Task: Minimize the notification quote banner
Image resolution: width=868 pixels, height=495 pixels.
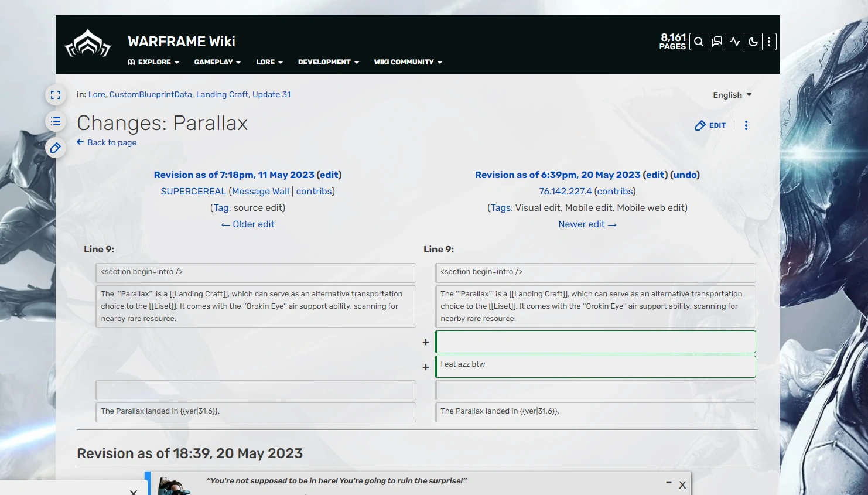Action: [x=668, y=482]
